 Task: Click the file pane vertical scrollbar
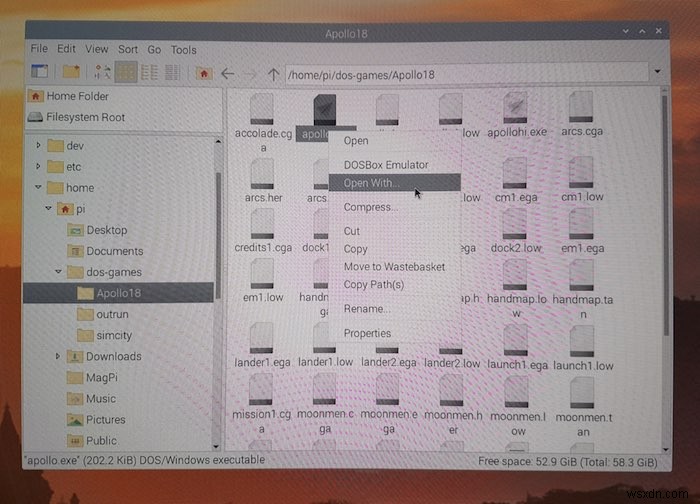click(x=665, y=215)
